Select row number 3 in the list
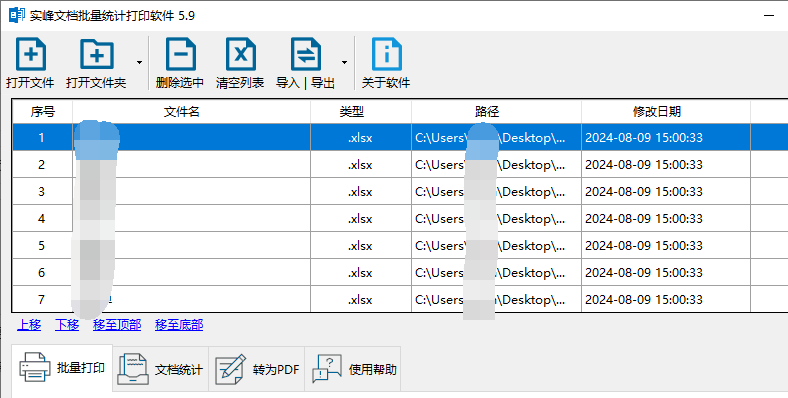Image resolution: width=788 pixels, height=398 pixels. (400, 191)
